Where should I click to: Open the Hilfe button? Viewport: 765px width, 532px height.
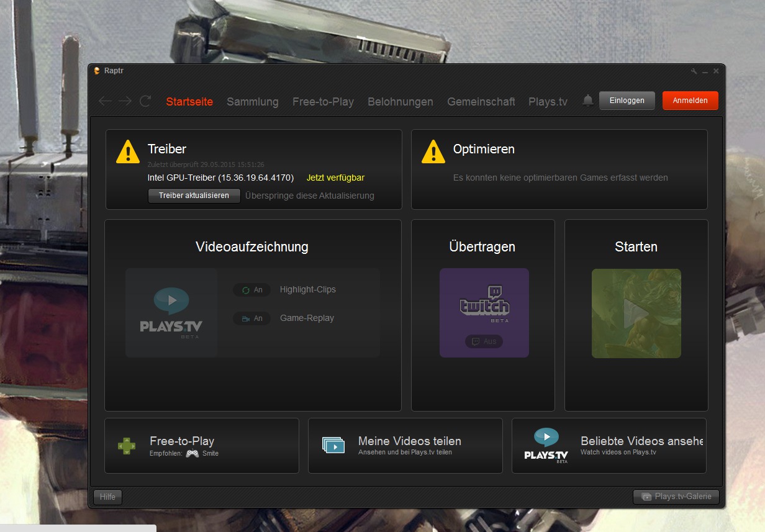point(107,497)
